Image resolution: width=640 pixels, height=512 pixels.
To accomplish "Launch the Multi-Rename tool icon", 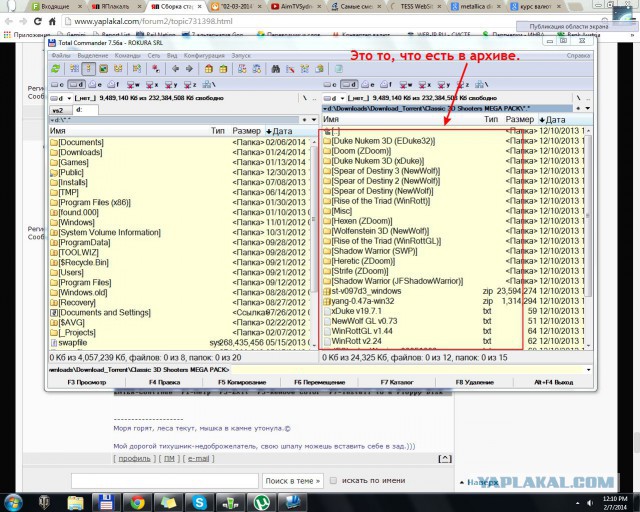I will tap(290, 69).
